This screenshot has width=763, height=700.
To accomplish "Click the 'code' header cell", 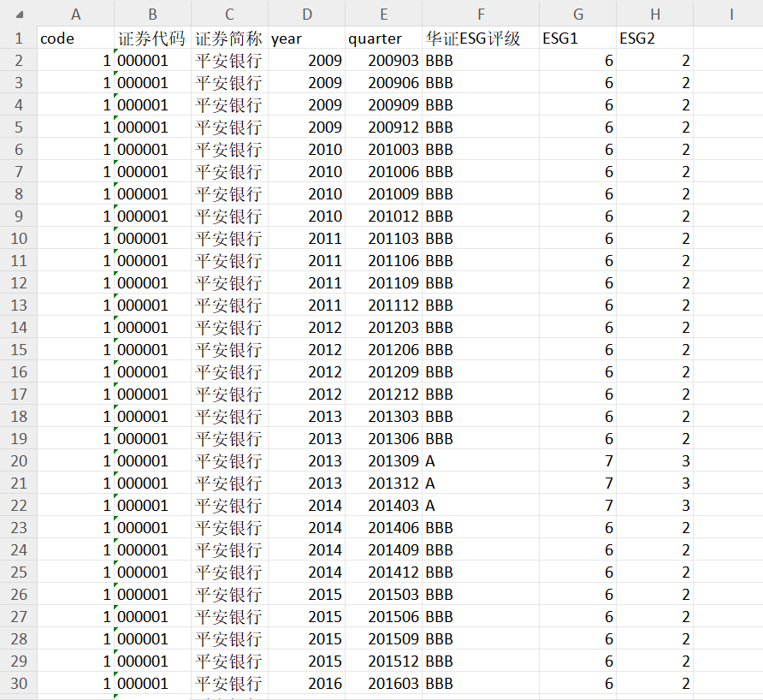I will click(75, 38).
